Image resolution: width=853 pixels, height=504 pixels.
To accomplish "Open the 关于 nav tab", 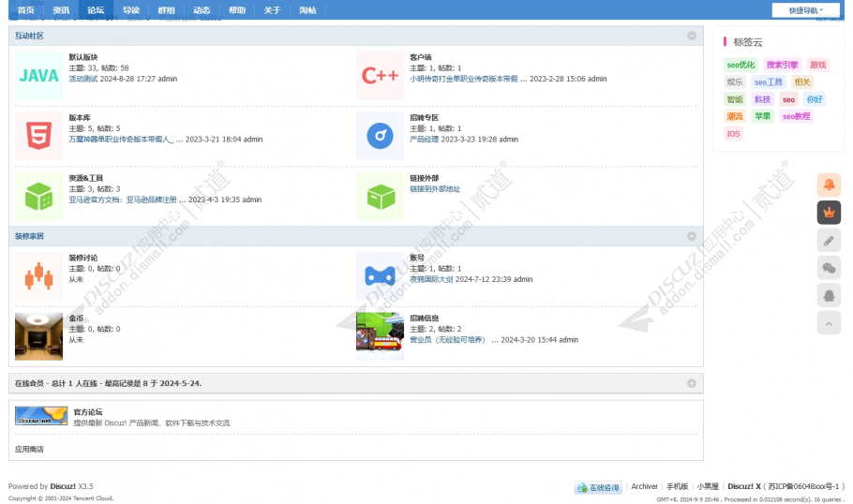I will point(272,9).
